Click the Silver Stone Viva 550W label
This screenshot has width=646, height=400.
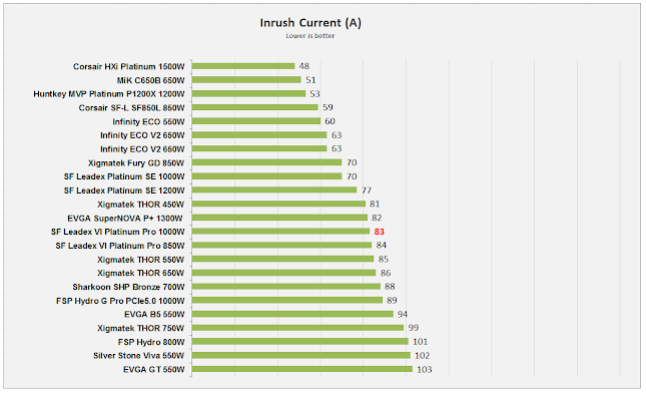point(138,355)
